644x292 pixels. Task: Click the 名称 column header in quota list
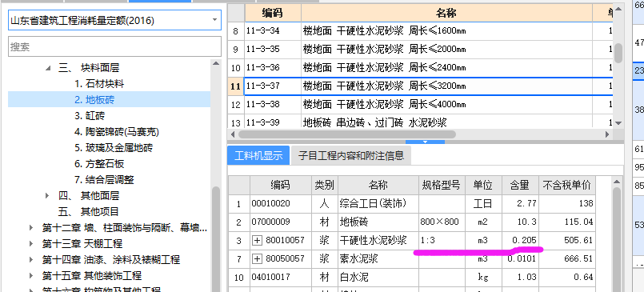pos(446,13)
